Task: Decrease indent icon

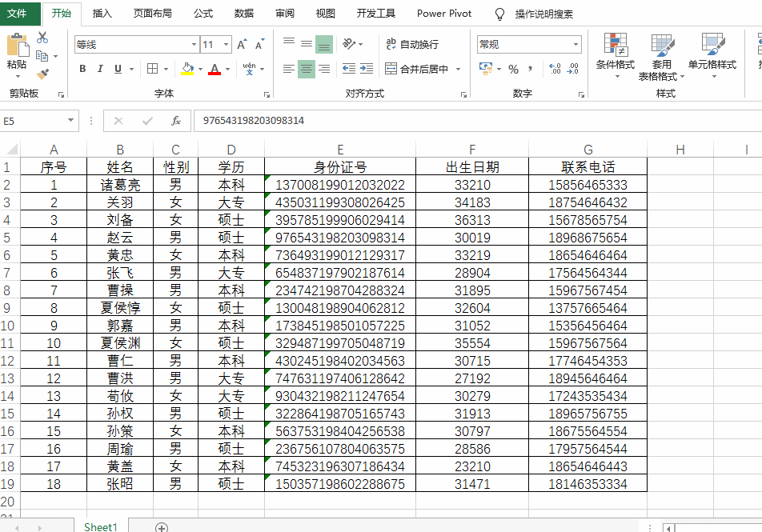Action: (x=349, y=69)
